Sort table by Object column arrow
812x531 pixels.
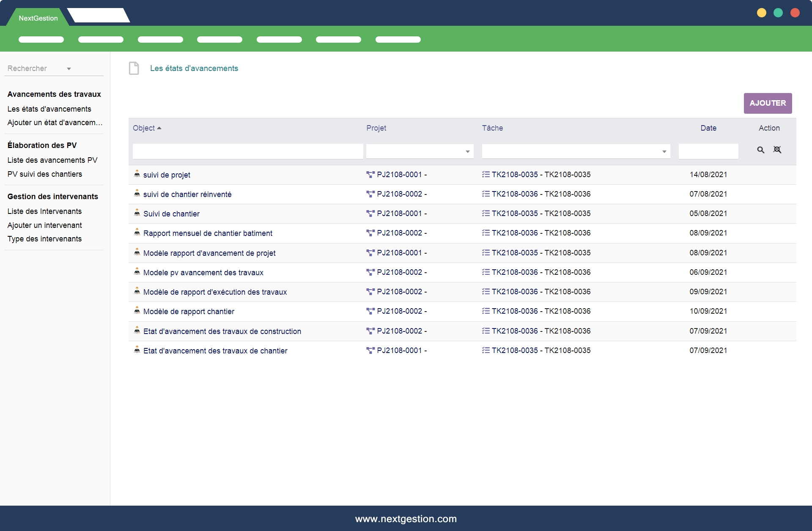point(159,128)
